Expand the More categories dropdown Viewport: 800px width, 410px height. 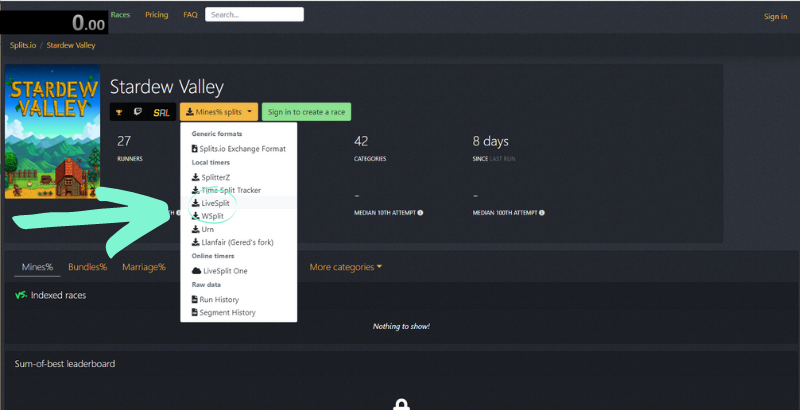point(345,267)
